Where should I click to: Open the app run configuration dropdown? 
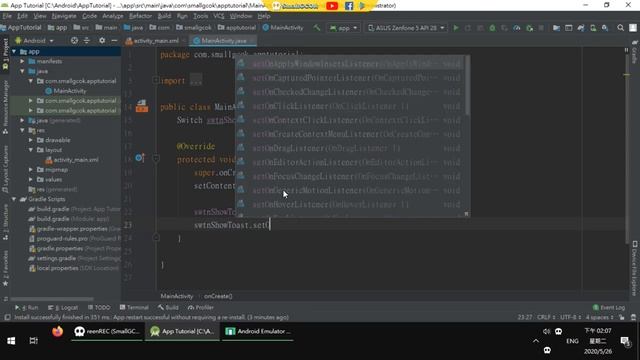click(344, 28)
